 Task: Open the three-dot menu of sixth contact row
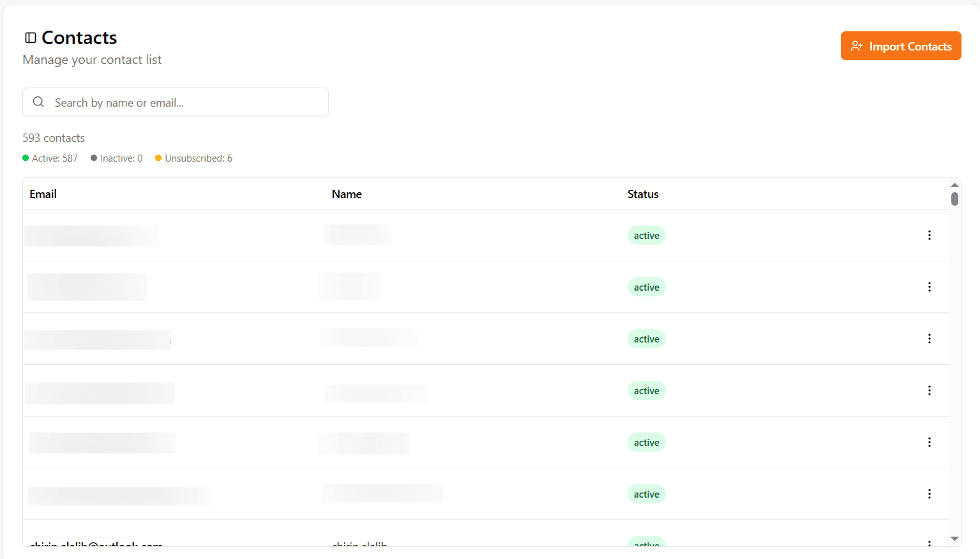tap(929, 494)
